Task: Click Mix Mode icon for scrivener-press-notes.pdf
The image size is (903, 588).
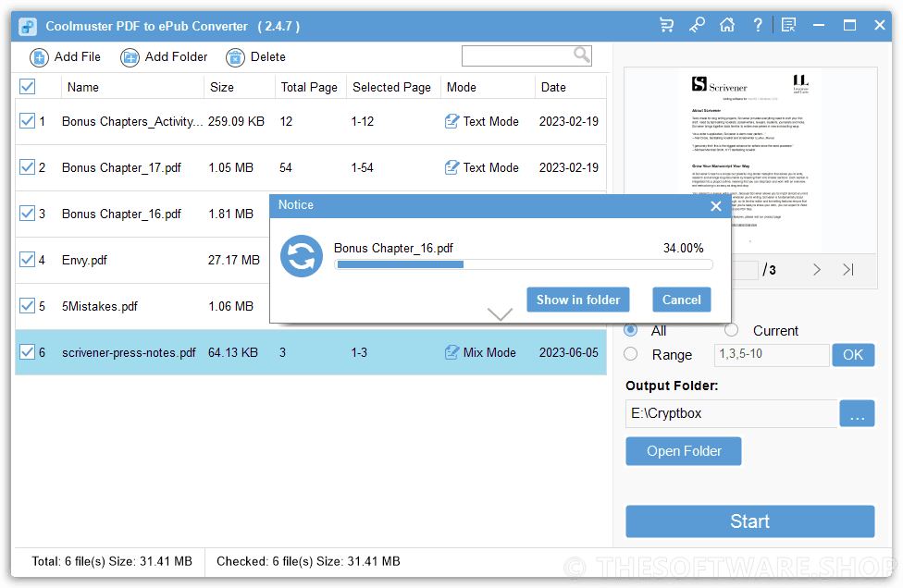Action: coord(452,352)
